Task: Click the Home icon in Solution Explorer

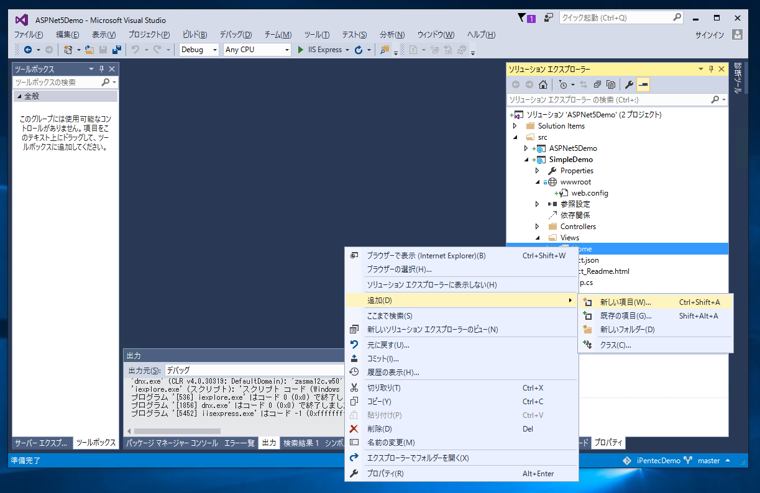Action: click(x=543, y=84)
